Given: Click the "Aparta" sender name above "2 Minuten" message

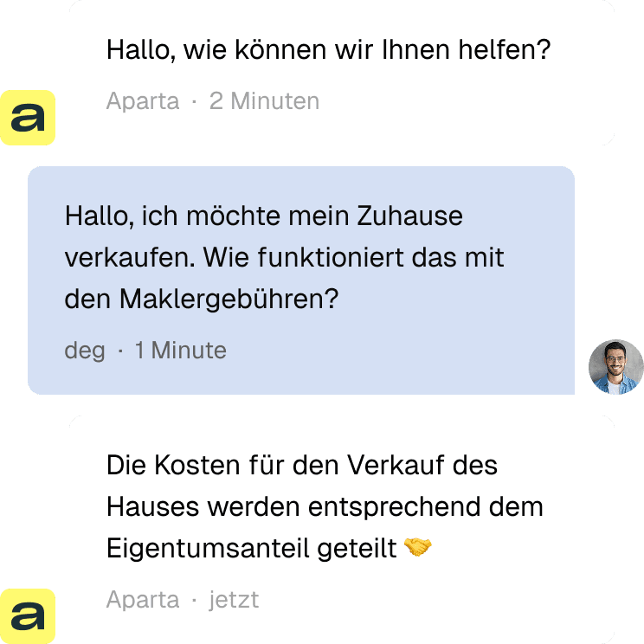Looking at the screenshot, I should point(143,101).
